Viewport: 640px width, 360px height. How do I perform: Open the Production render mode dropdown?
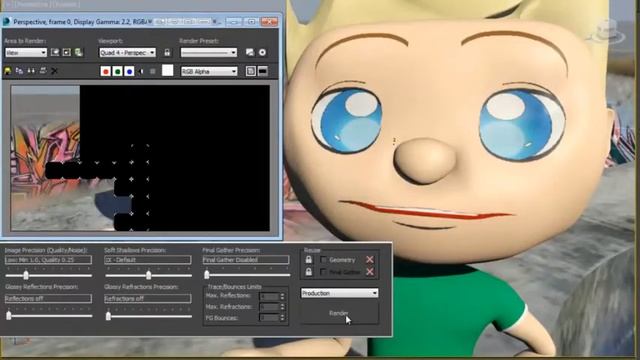pyautogui.click(x=340, y=293)
